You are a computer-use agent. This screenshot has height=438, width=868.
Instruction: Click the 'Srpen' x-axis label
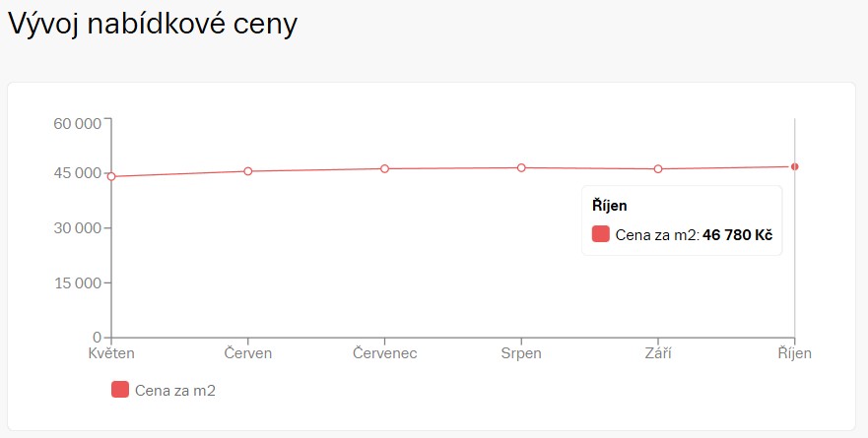521,353
